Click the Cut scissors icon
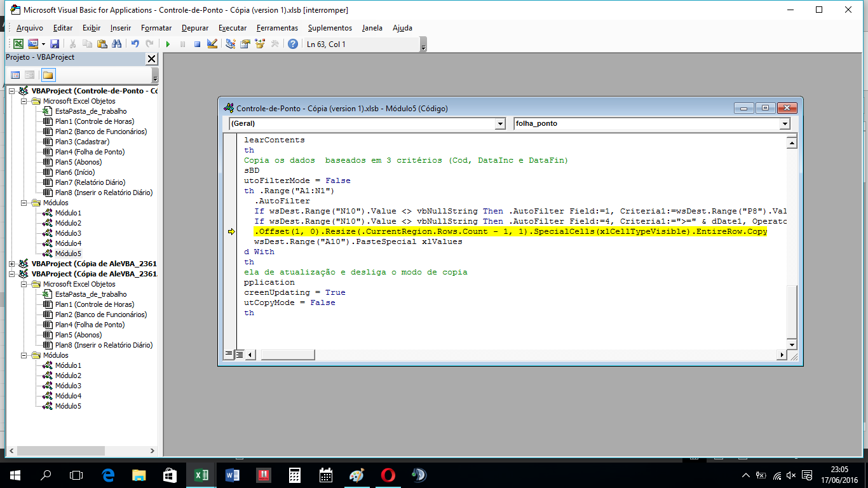868x488 pixels. tap(72, 44)
